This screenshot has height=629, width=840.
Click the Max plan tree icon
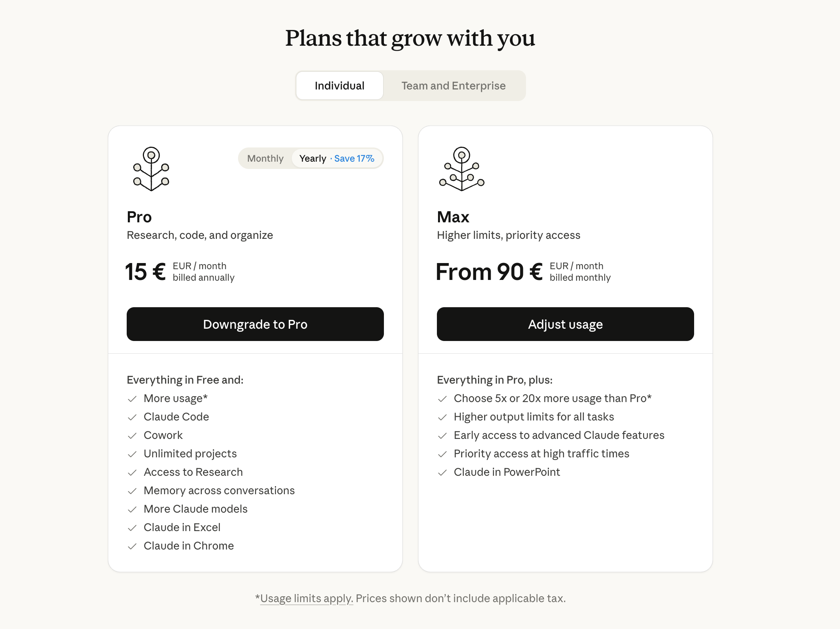point(462,169)
